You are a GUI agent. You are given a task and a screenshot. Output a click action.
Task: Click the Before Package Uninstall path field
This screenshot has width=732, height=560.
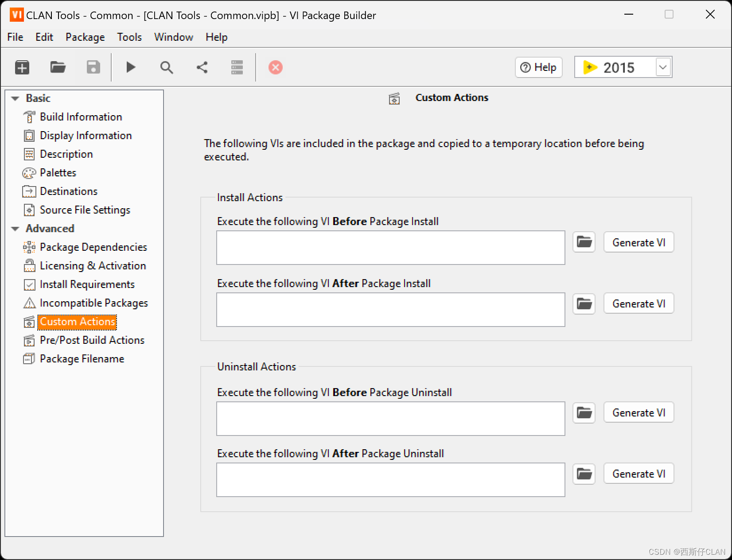click(x=391, y=419)
